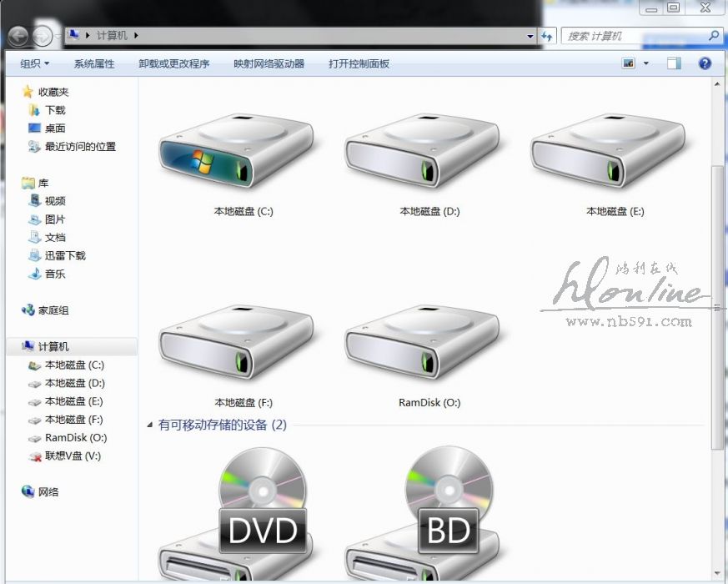Click the 搜索 计算机 search field
This screenshot has height=584, width=728.
tap(634, 36)
